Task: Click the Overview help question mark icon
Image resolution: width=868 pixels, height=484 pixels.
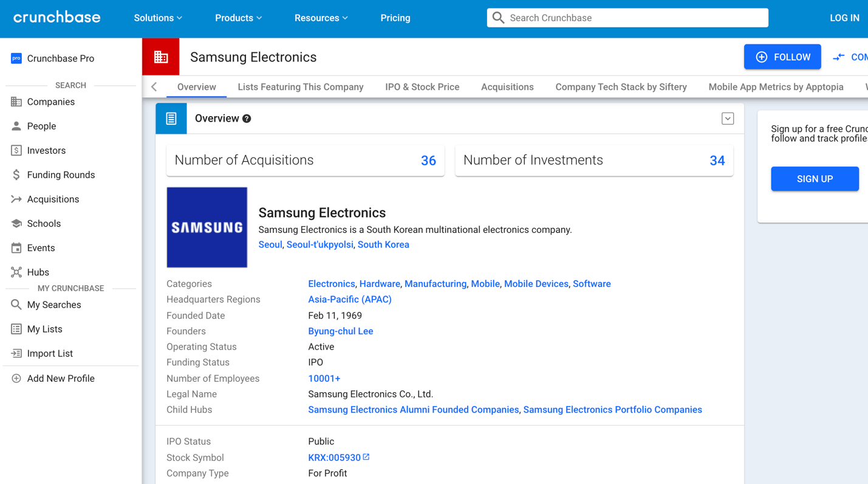Action: (247, 119)
